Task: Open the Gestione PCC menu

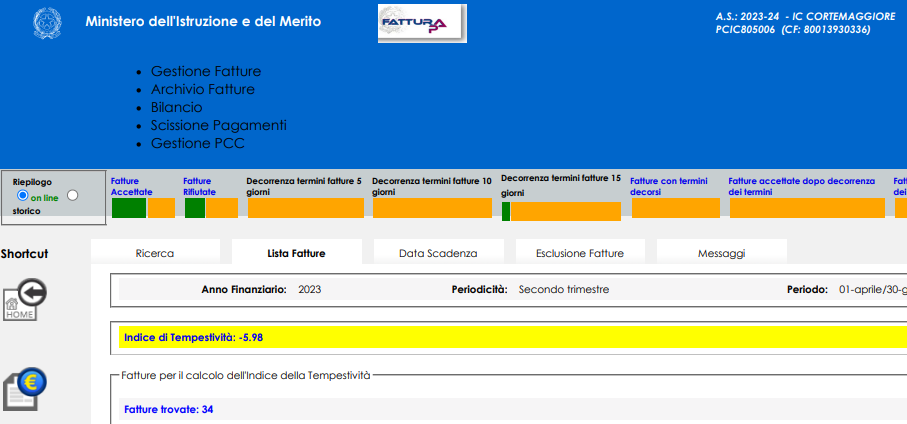Action: pyautogui.click(x=197, y=143)
